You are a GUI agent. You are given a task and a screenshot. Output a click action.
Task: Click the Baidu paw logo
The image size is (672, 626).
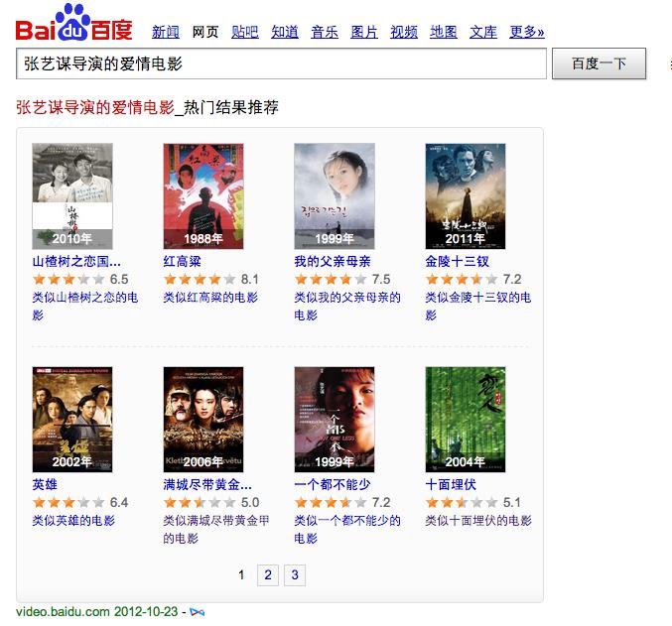click(73, 23)
